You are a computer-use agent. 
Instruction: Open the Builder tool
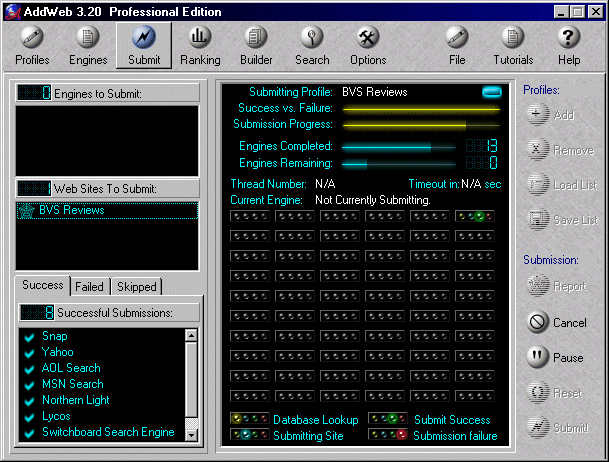[256, 46]
